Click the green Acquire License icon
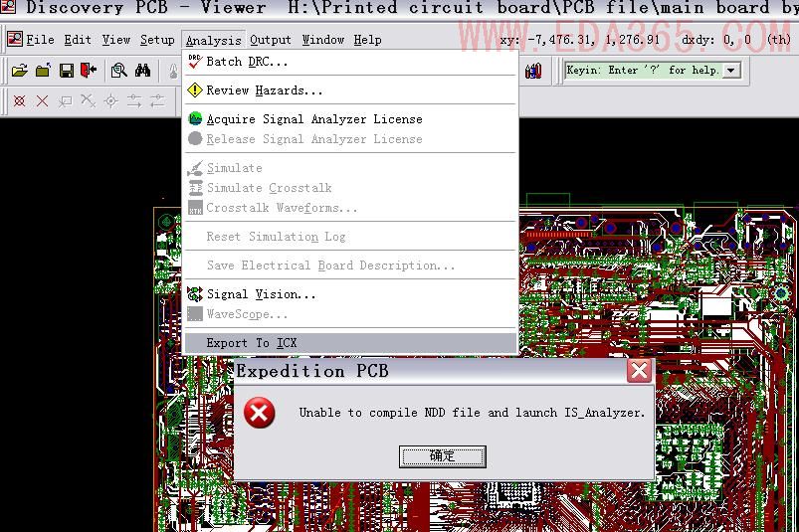The height and width of the screenshot is (532, 799). pos(195,118)
